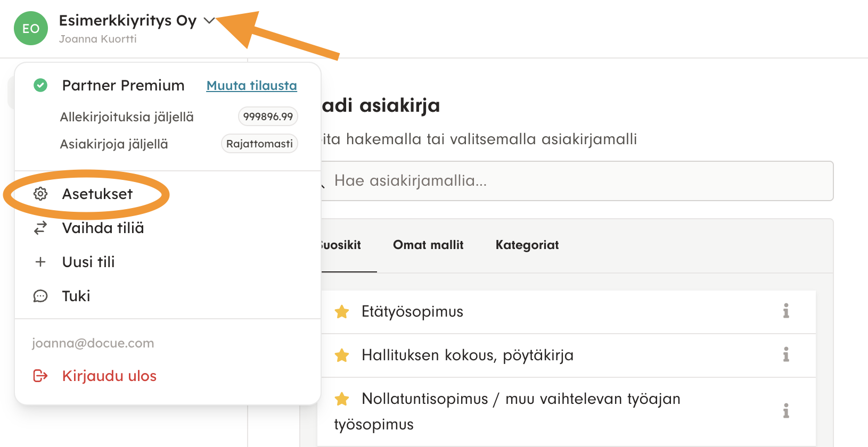Click the swap arrows icon for Vaihda tiliä
Screen dimensions: 868x447
click(x=40, y=228)
